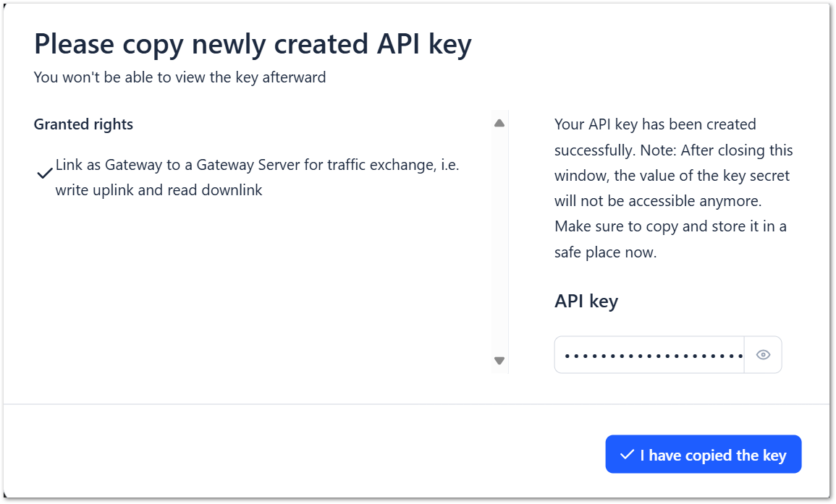Click the subtitle about viewing key afterward

pyautogui.click(x=180, y=77)
